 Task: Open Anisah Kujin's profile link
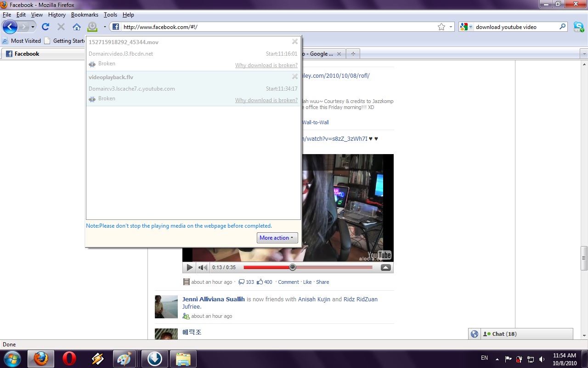pyautogui.click(x=314, y=299)
